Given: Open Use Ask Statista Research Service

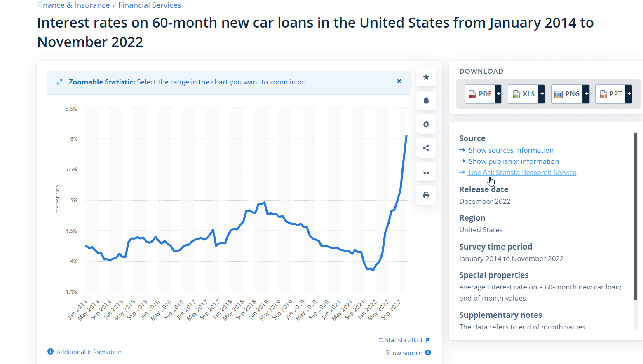Looking at the screenshot, I should 522,173.
